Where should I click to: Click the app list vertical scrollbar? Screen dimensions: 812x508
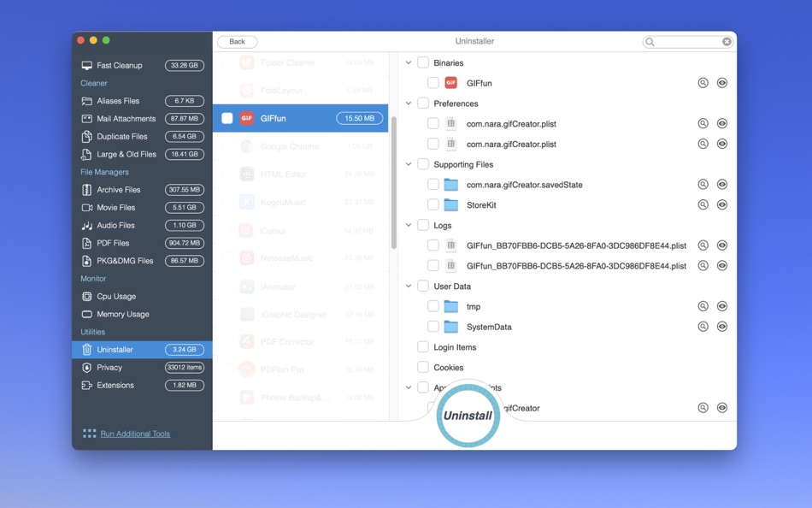click(x=393, y=182)
